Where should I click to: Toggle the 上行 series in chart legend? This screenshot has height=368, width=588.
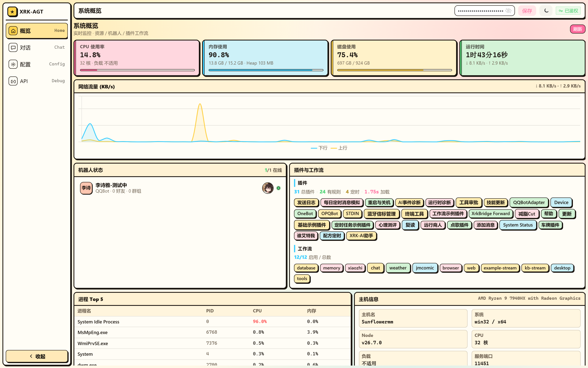339,148
